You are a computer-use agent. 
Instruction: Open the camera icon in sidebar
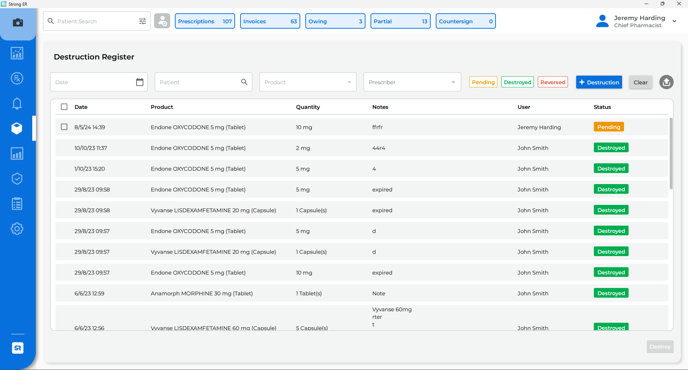point(18,22)
